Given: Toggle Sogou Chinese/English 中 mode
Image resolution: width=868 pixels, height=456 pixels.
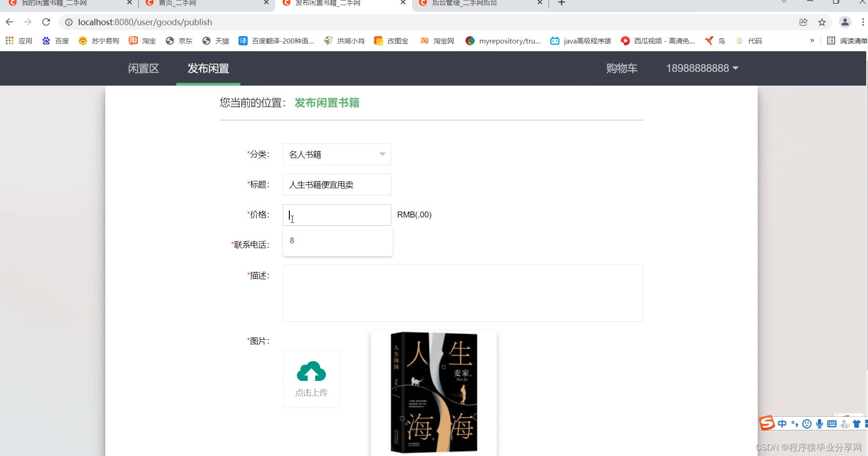Looking at the screenshot, I should (782, 424).
